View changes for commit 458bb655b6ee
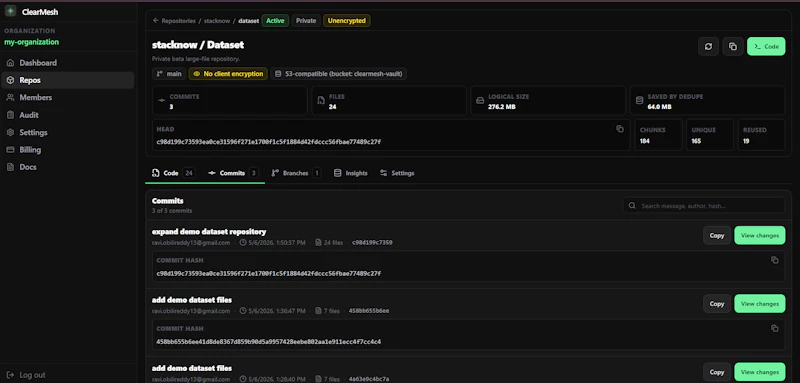Viewport: 800px width, 383px height. [760, 304]
